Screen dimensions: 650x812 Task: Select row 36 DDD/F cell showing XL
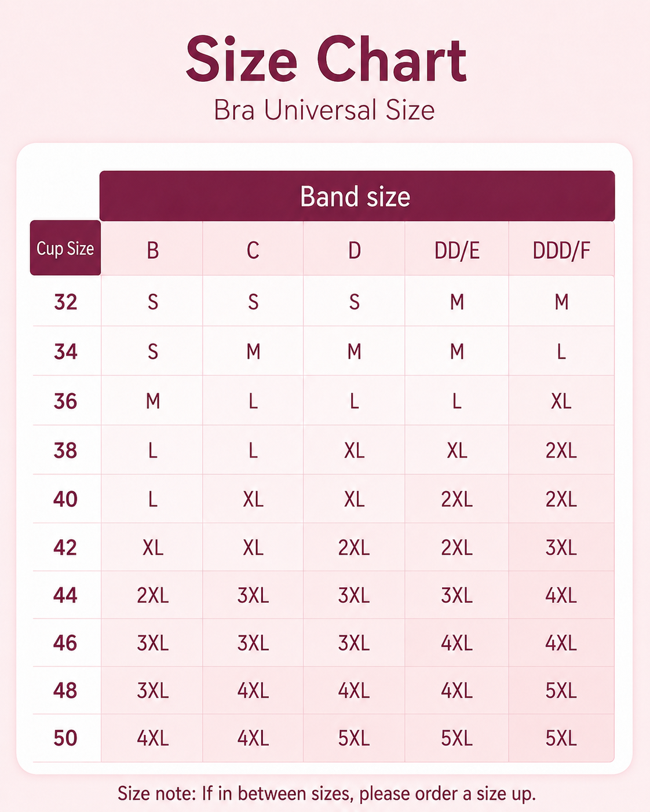(x=561, y=401)
